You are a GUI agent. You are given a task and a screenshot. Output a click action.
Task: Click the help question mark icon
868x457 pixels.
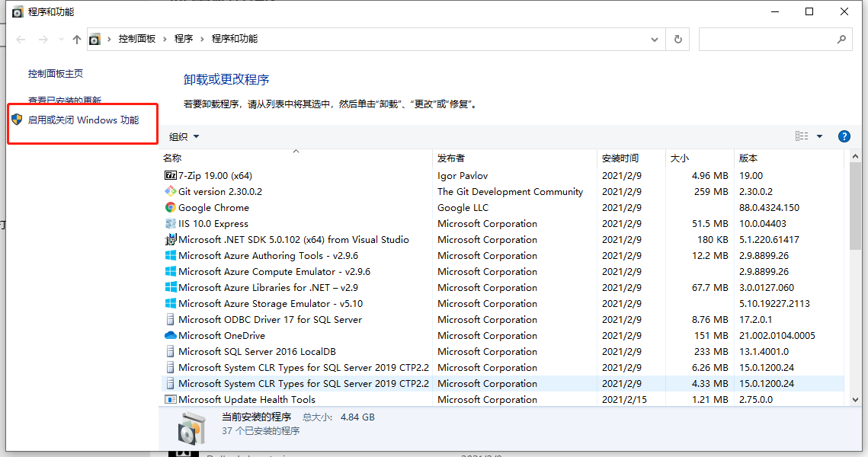pyautogui.click(x=844, y=136)
